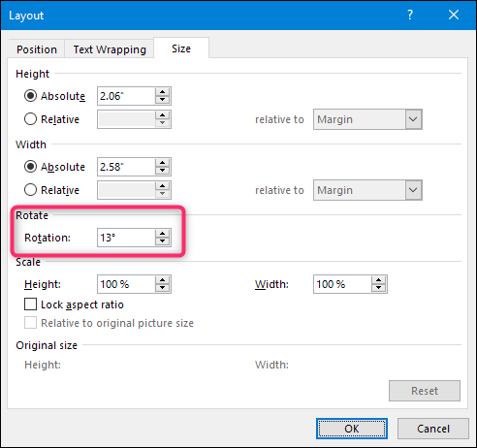Click the Cancel button
The image size is (477, 448).
tap(433, 429)
